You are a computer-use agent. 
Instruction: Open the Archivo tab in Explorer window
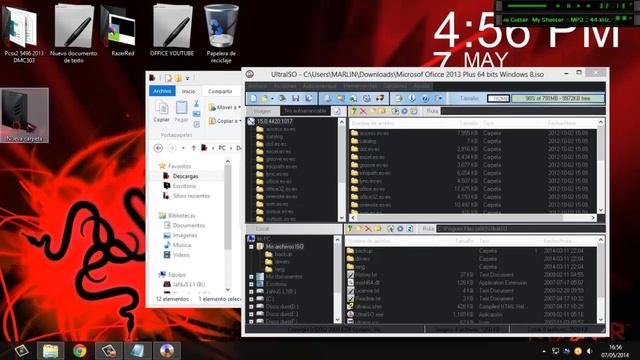point(162,91)
